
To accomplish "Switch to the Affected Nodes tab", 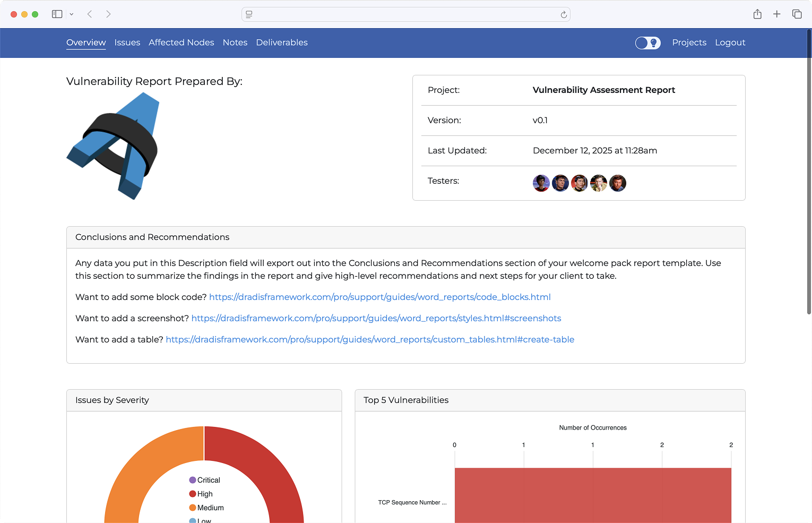I will (181, 42).
